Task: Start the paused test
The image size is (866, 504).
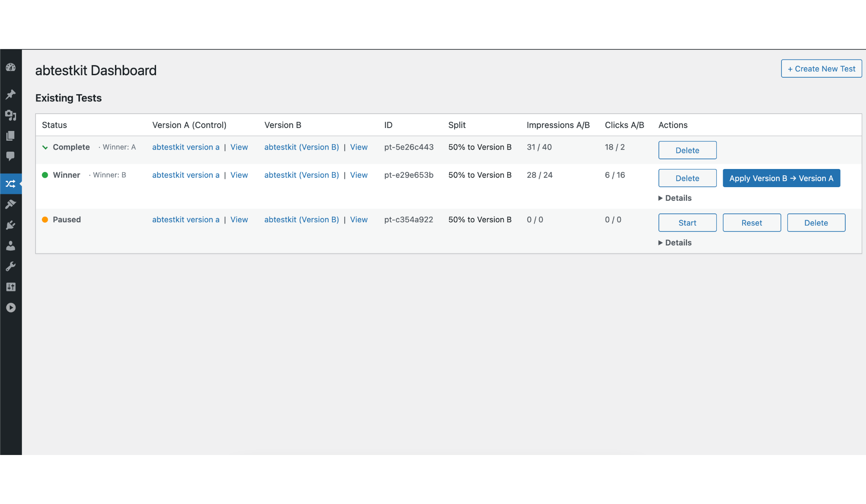Action: (x=687, y=223)
